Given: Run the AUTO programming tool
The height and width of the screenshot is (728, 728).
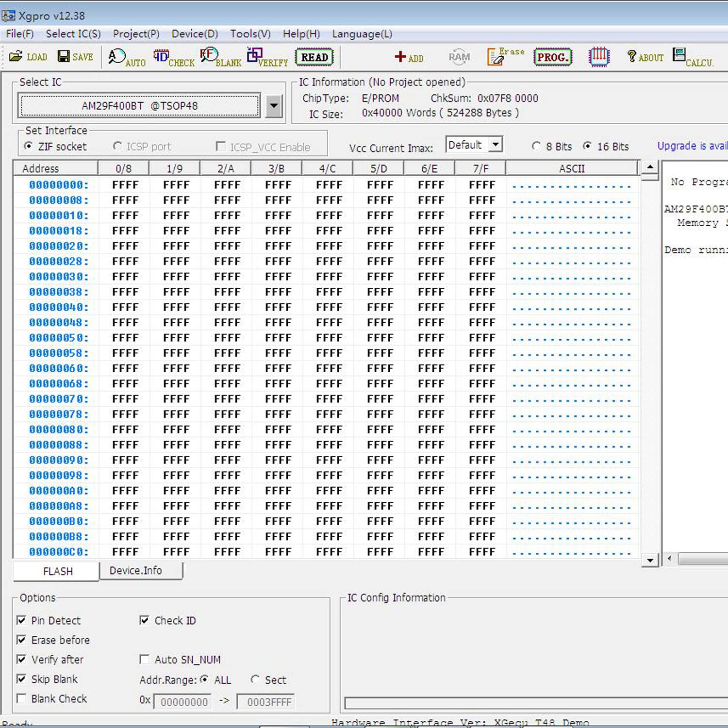Looking at the screenshot, I should 126,58.
